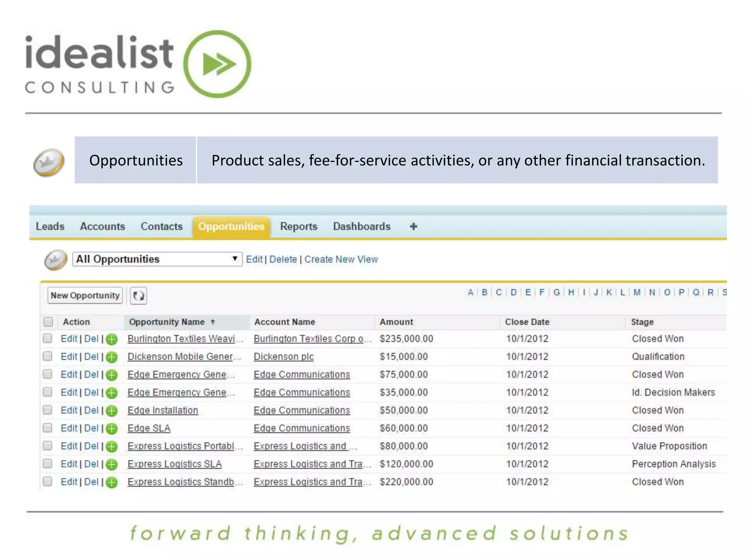The image size is (747, 560).
Task: Filter list by letter E
Action: click(528, 292)
